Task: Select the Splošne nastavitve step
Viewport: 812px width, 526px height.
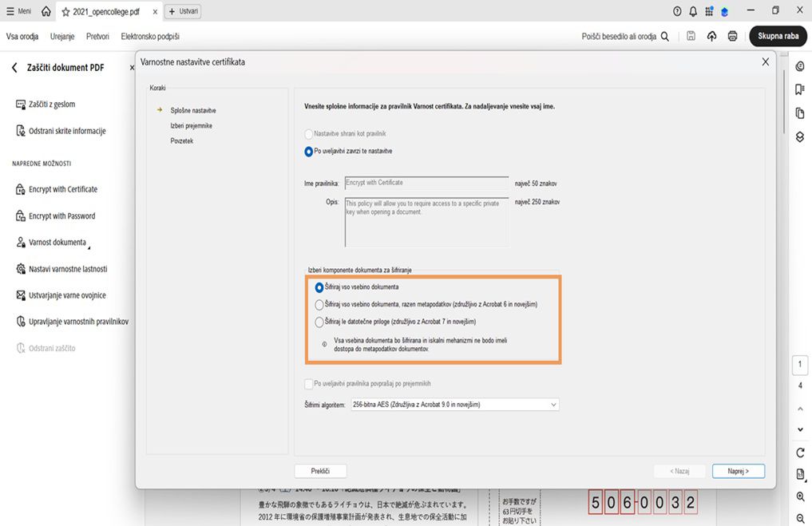Action: coord(192,110)
